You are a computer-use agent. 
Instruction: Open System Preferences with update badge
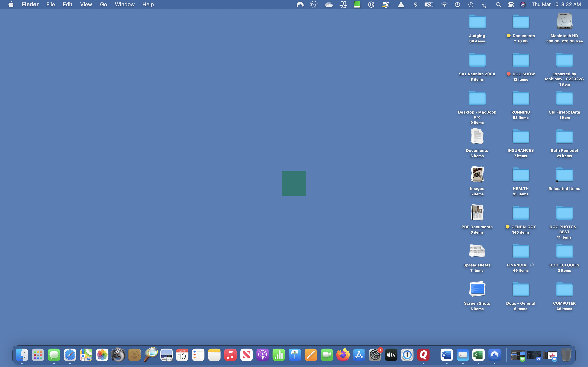point(375,355)
